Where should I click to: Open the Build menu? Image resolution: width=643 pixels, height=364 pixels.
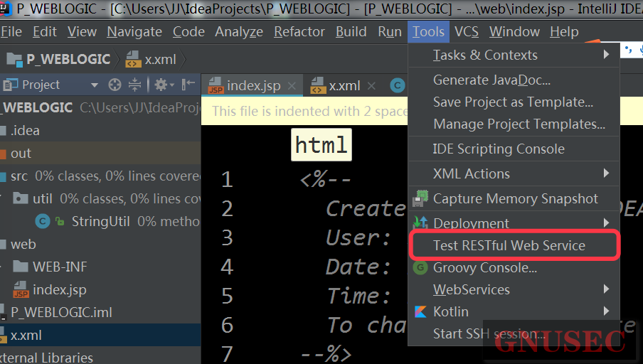click(x=351, y=31)
